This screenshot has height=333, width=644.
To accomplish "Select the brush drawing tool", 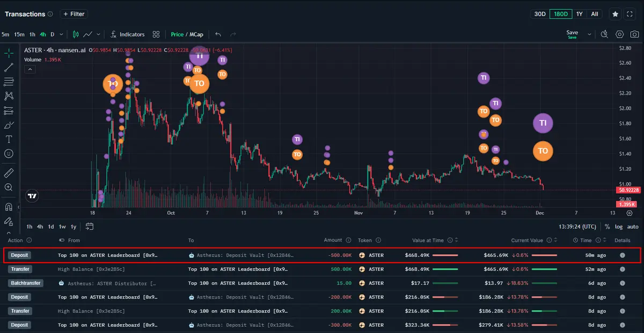I will coord(9,125).
